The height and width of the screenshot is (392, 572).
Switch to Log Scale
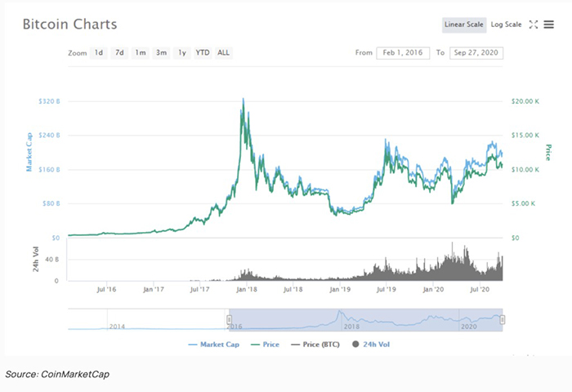506,24
